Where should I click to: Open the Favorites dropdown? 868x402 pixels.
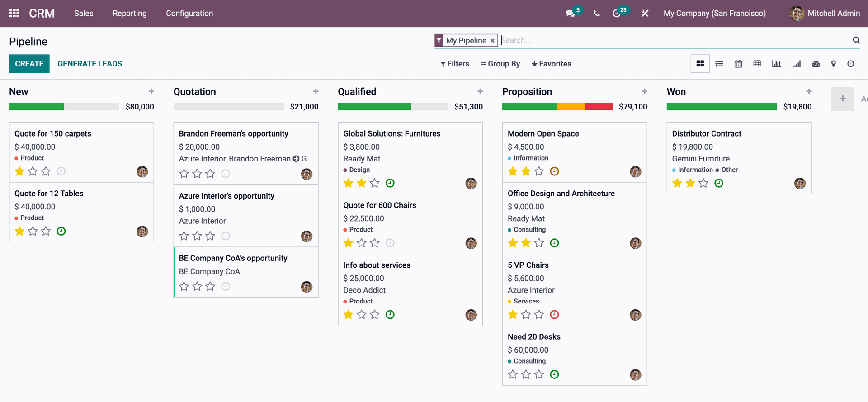tap(551, 64)
